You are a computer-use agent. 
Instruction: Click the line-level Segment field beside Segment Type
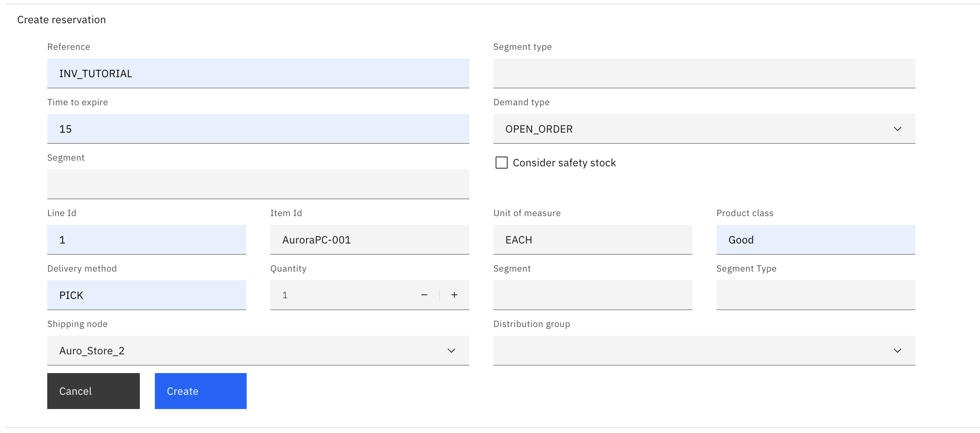[x=593, y=296]
